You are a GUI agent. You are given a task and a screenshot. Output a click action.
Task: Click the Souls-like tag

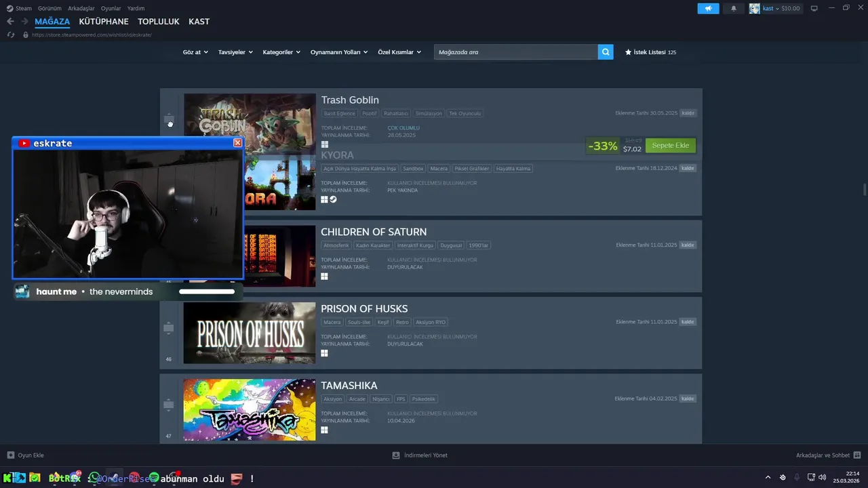click(x=359, y=323)
